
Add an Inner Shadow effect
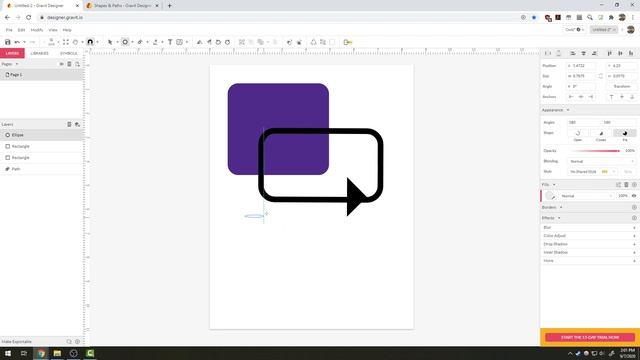click(634, 252)
